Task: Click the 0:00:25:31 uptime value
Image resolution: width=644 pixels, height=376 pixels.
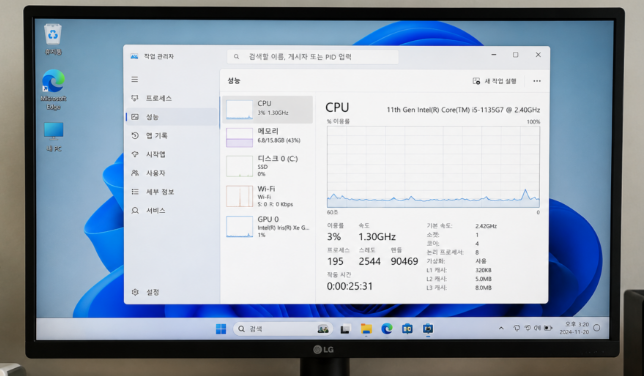Action: [x=350, y=286]
